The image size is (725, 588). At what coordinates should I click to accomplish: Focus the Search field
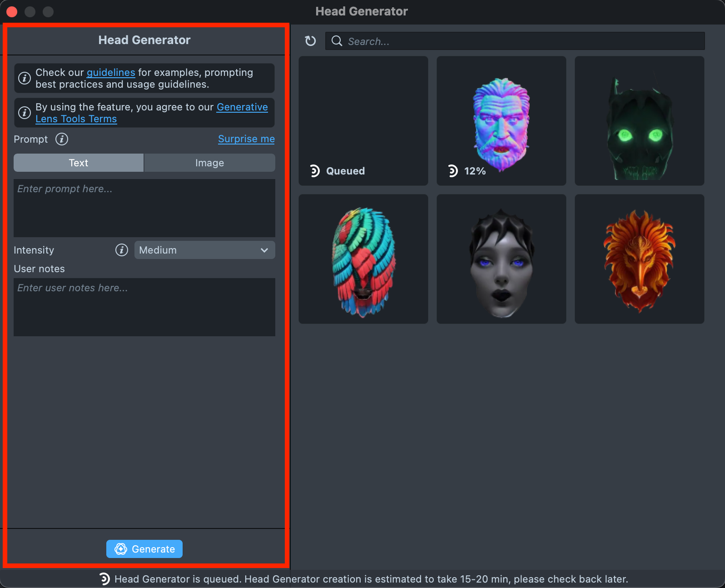(x=515, y=41)
